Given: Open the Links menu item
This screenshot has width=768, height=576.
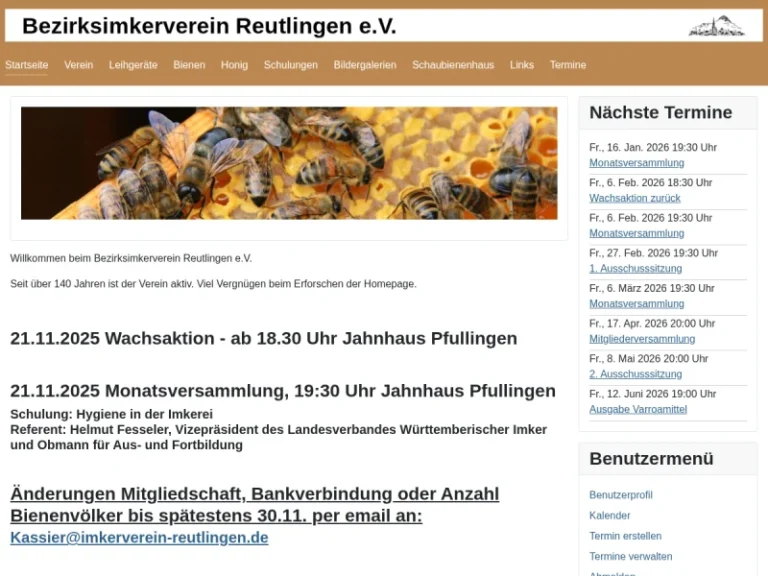Looking at the screenshot, I should pyautogui.click(x=522, y=65).
